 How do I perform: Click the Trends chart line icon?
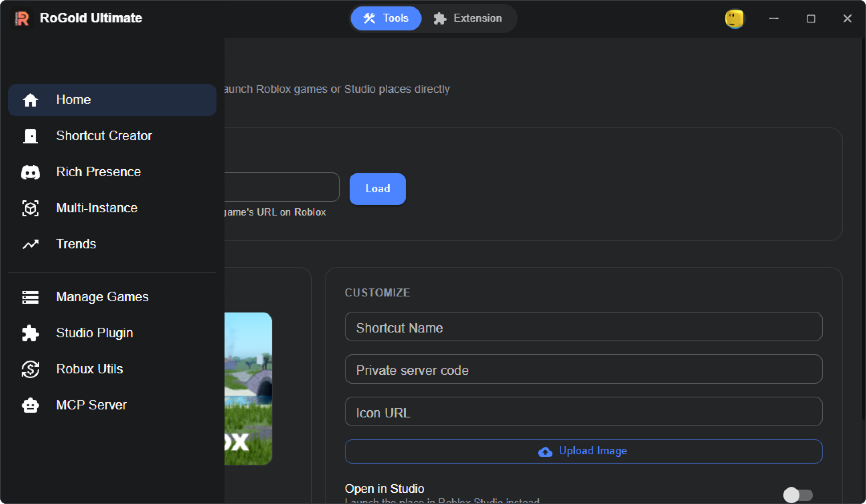(x=30, y=244)
